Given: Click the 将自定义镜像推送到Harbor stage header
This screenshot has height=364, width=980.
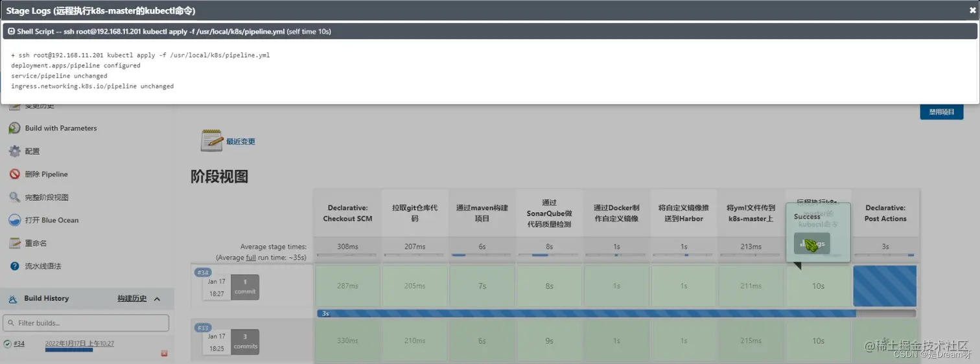Looking at the screenshot, I should pyautogui.click(x=684, y=213).
